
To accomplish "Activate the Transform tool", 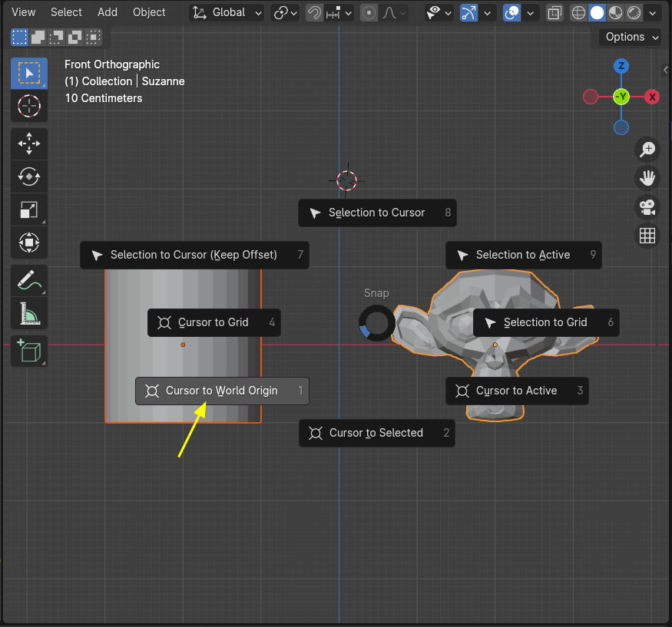I will (x=29, y=243).
